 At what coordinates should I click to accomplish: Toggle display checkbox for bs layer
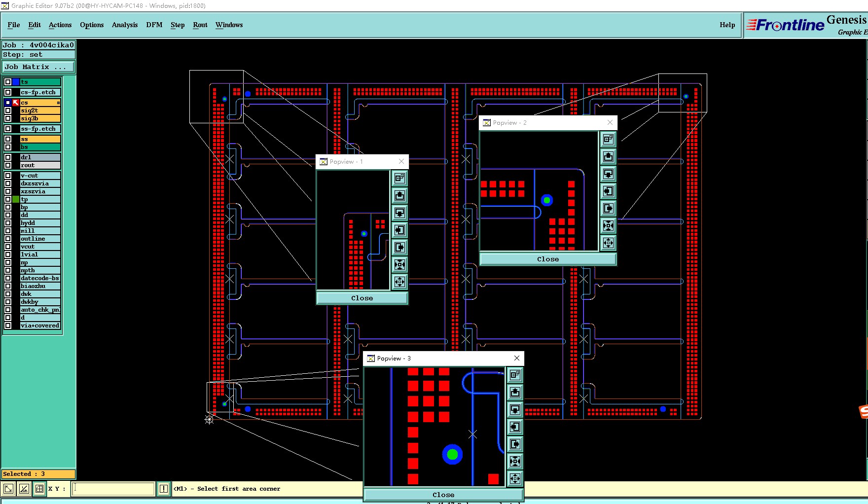(x=8, y=147)
